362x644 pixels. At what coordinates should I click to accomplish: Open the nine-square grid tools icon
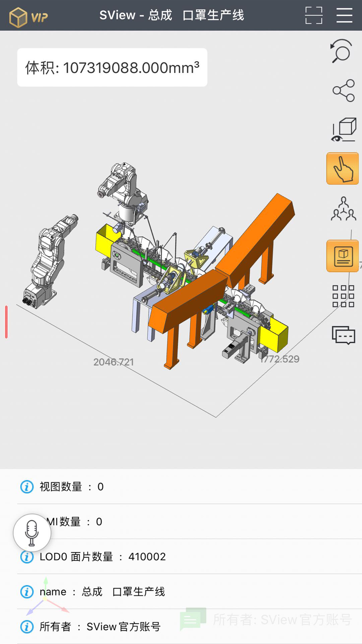point(343,296)
